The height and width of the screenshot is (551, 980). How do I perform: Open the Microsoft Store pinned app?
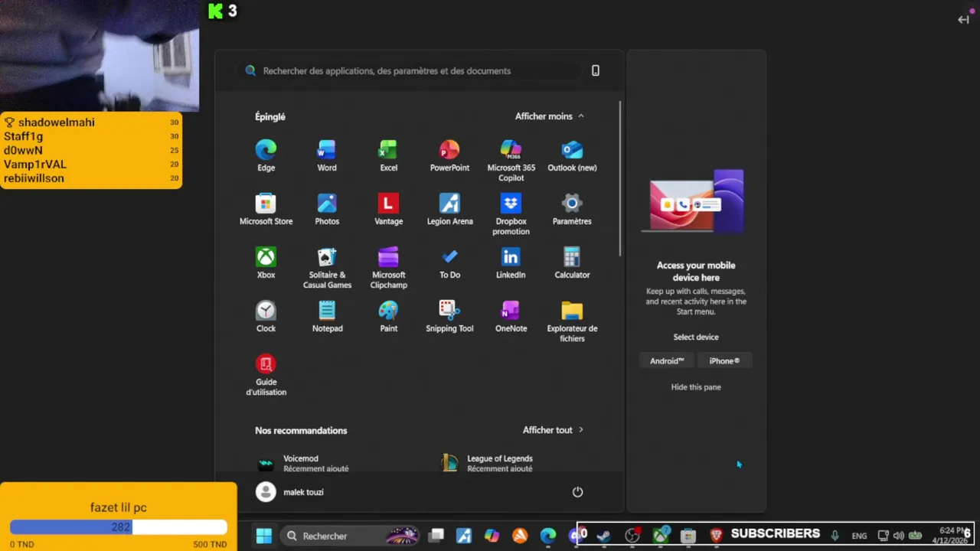tap(266, 210)
